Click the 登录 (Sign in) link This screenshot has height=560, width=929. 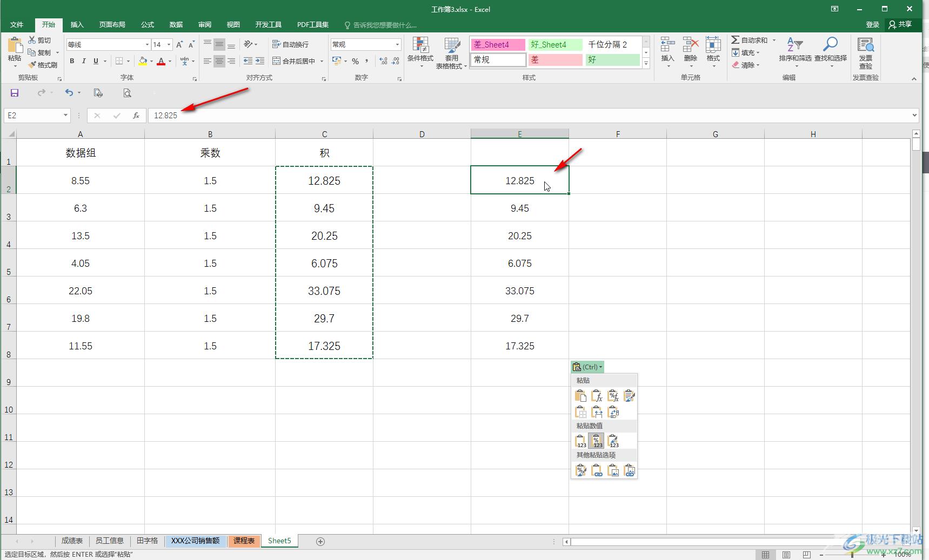coord(872,24)
